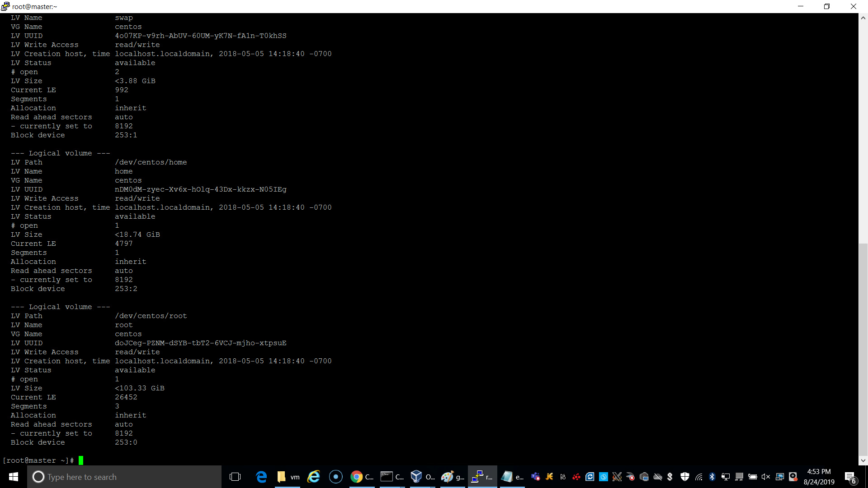Image resolution: width=868 pixels, height=488 pixels.
Task: Open the X-shaped tray icon
Action: [617, 477]
